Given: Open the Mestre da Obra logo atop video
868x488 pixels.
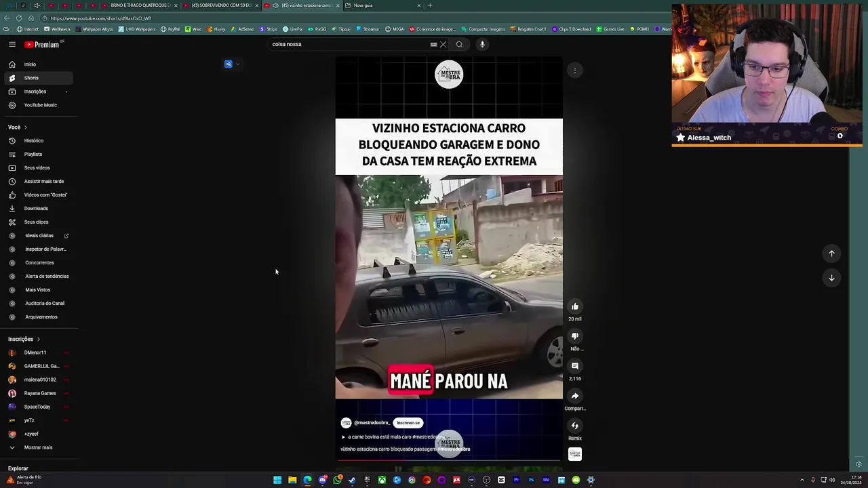Looking at the screenshot, I should coord(449,74).
